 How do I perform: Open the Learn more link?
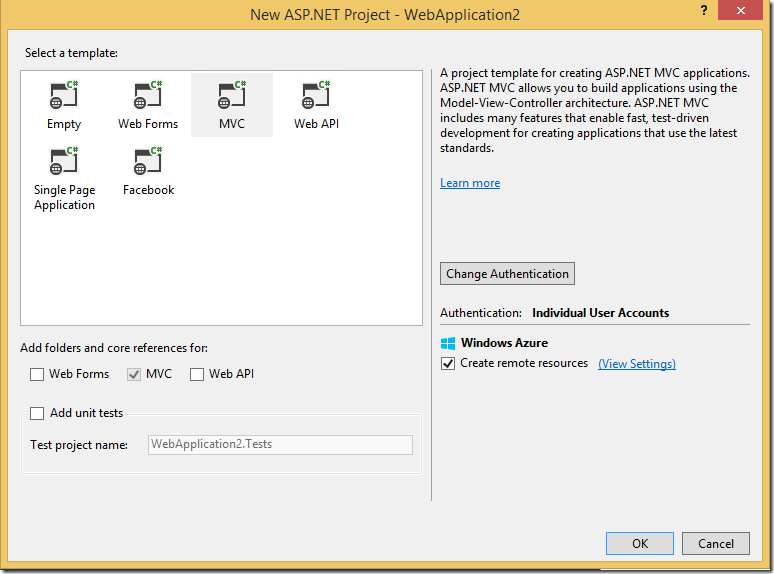click(470, 183)
